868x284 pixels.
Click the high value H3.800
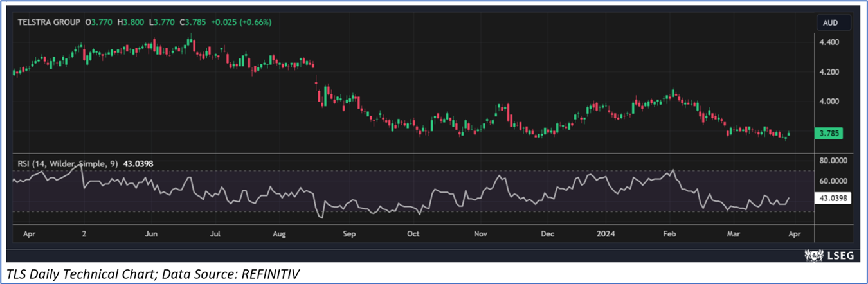(x=131, y=22)
